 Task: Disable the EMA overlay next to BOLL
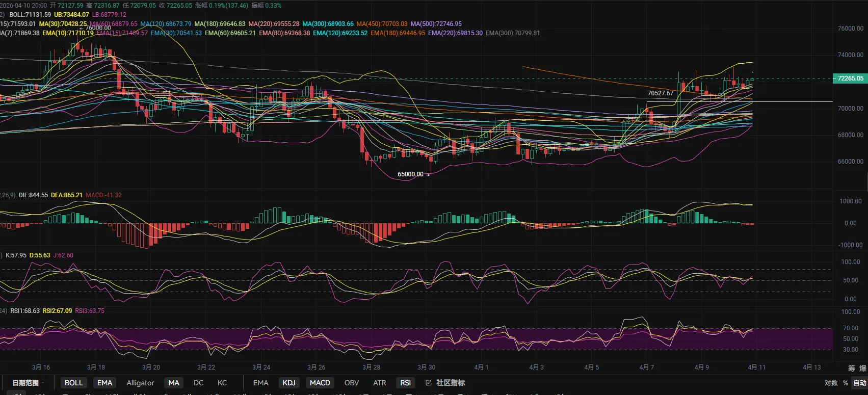point(104,383)
